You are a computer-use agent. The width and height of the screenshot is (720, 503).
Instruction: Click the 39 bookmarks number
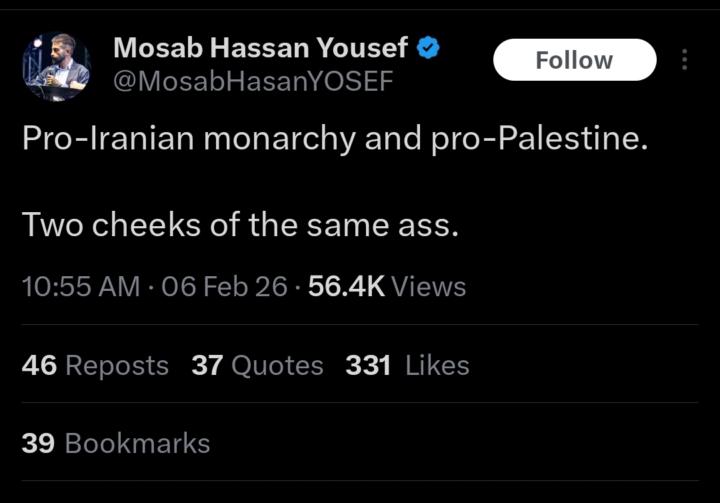[x=38, y=443]
